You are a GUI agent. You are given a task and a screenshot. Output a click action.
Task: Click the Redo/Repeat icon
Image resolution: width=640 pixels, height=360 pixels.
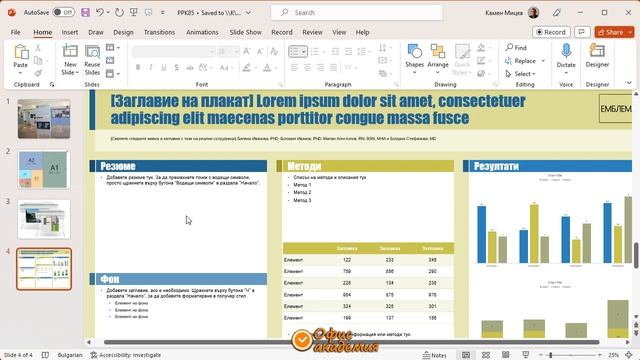pyautogui.click(x=119, y=13)
